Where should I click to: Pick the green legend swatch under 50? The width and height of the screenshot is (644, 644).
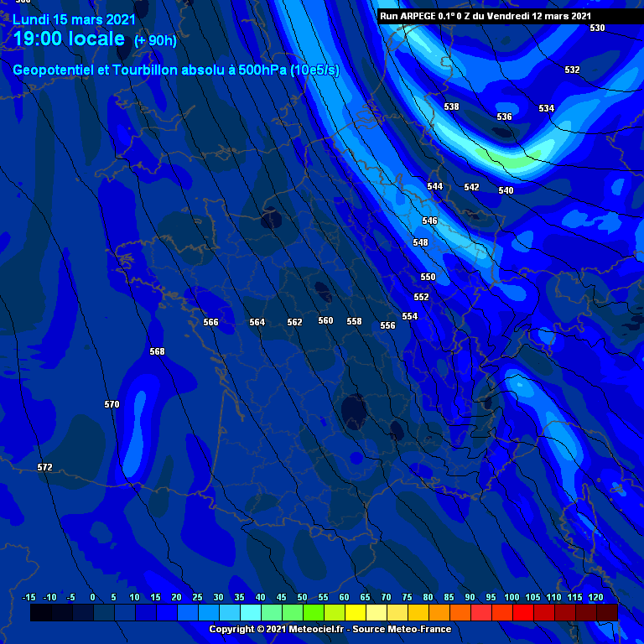pyautogui.click(x=313, y=613)
